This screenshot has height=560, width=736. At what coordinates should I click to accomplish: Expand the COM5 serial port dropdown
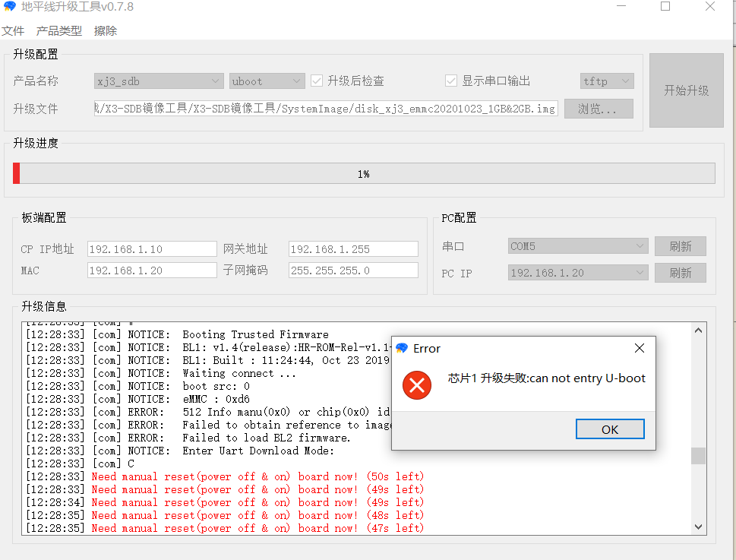point(577,246)
